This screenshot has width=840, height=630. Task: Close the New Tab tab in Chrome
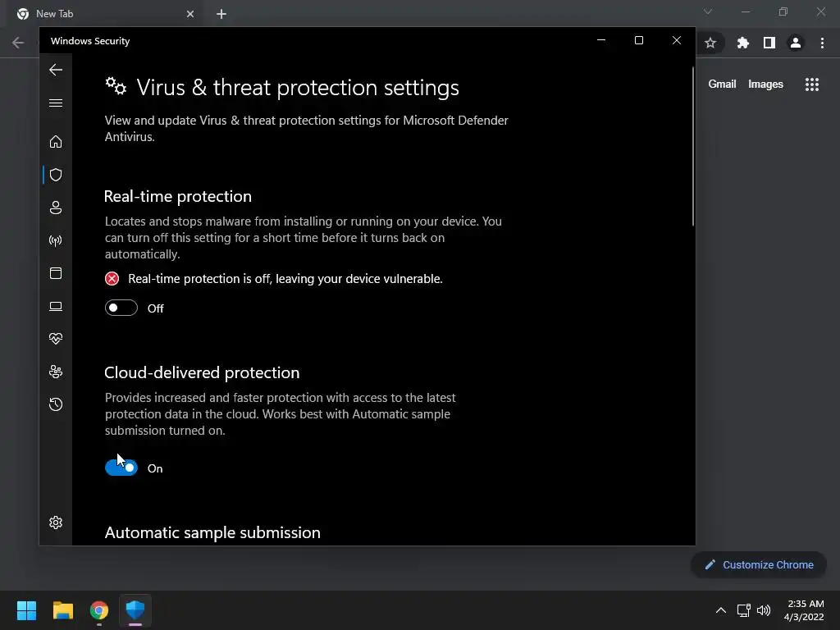pos(190,14)
